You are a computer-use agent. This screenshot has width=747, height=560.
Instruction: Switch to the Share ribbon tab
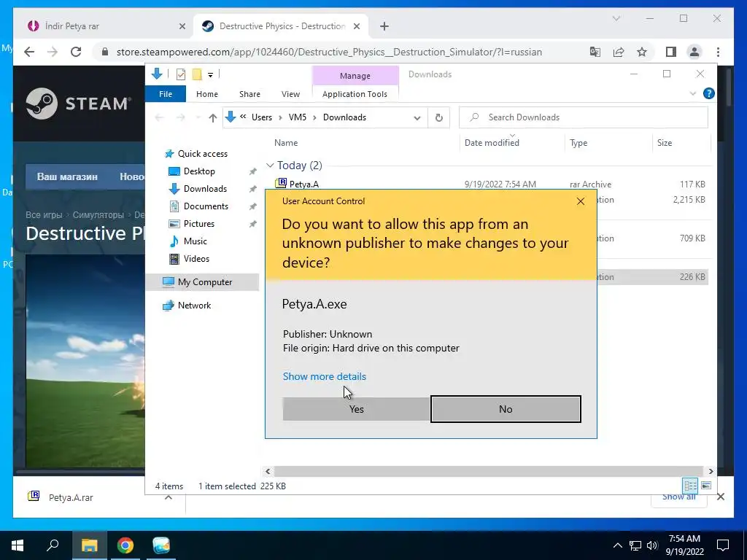click(249, 94)
